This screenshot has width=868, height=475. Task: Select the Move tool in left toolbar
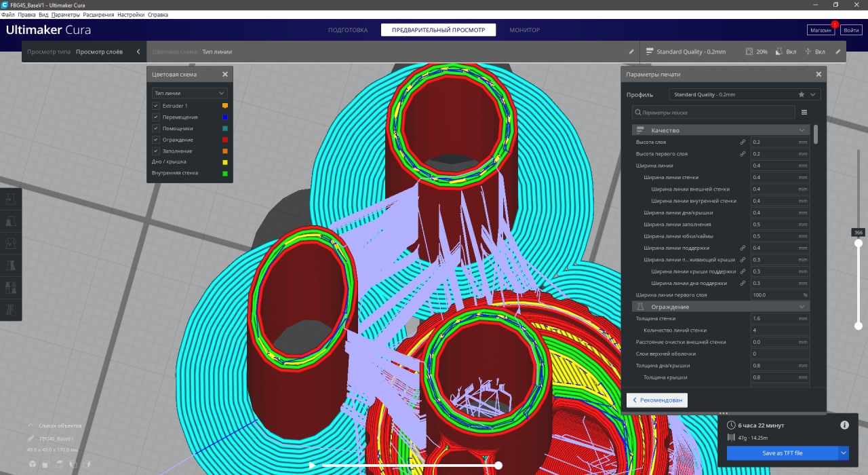click(x=12, y=199)
